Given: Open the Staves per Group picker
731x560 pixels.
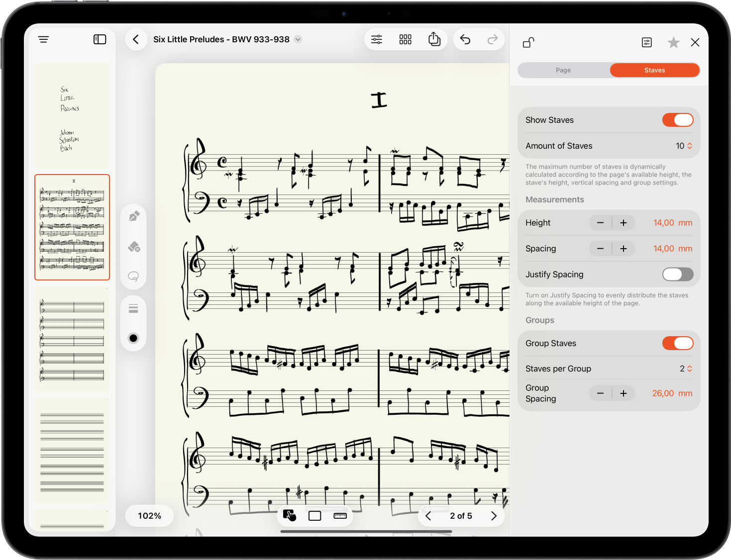Looking at the screenshot, I should tap(686, 369).
